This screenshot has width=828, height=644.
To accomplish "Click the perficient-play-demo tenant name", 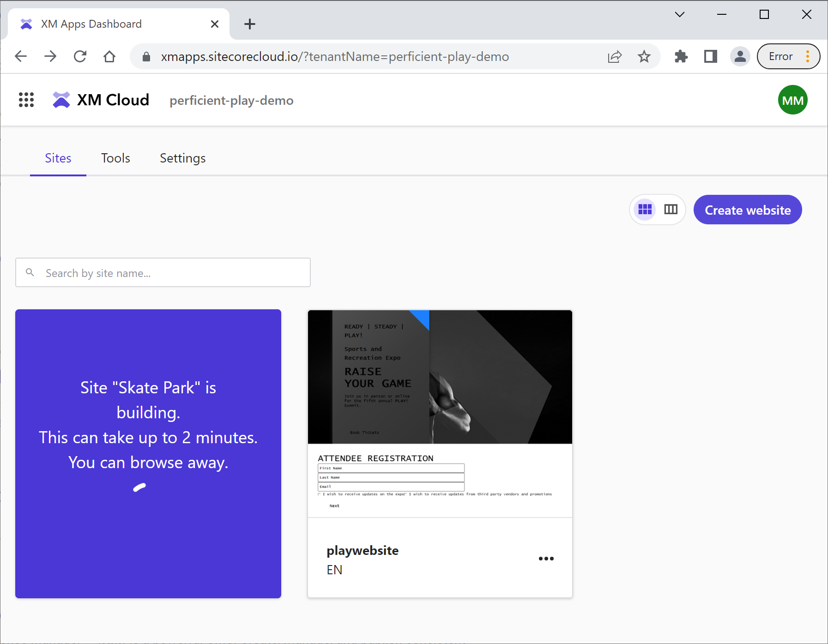I will (x=231, y=100).
